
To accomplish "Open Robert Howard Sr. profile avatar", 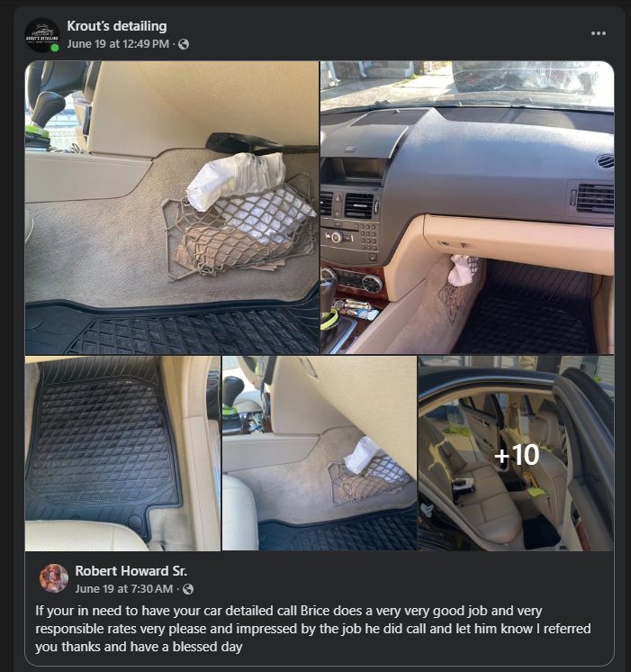I will tap(54, 578).
